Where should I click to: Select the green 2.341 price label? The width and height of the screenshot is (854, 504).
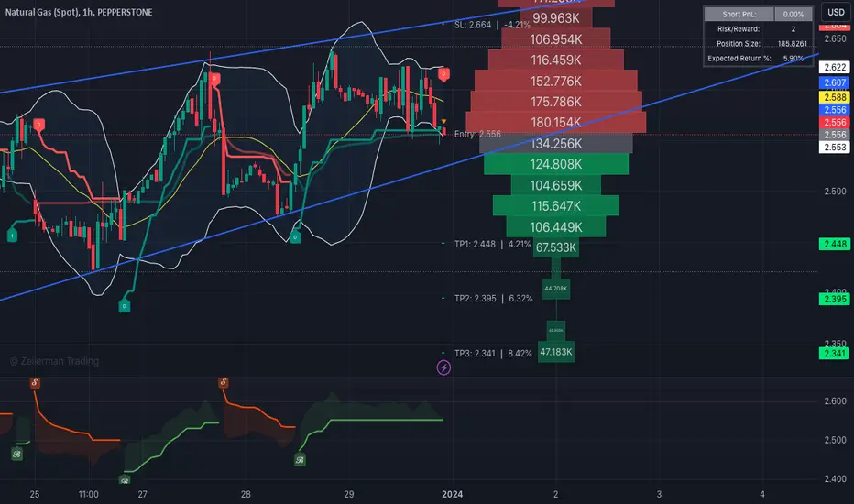835,353
